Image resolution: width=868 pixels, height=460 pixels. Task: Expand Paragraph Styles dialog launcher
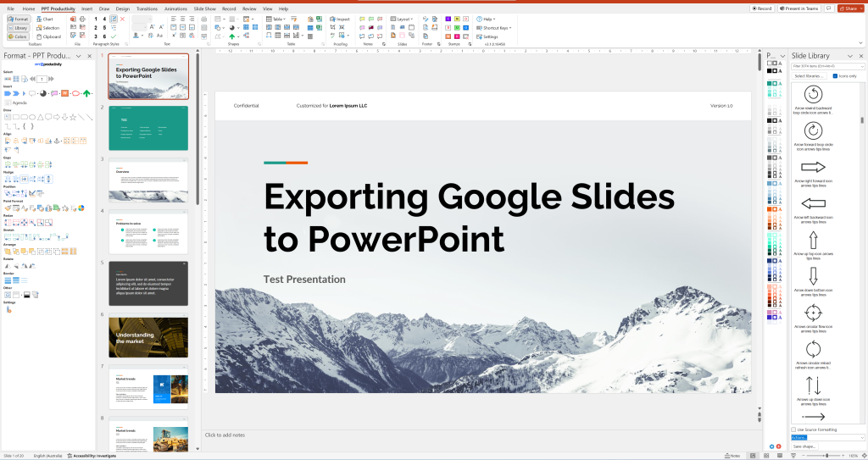tap(126, 44)
